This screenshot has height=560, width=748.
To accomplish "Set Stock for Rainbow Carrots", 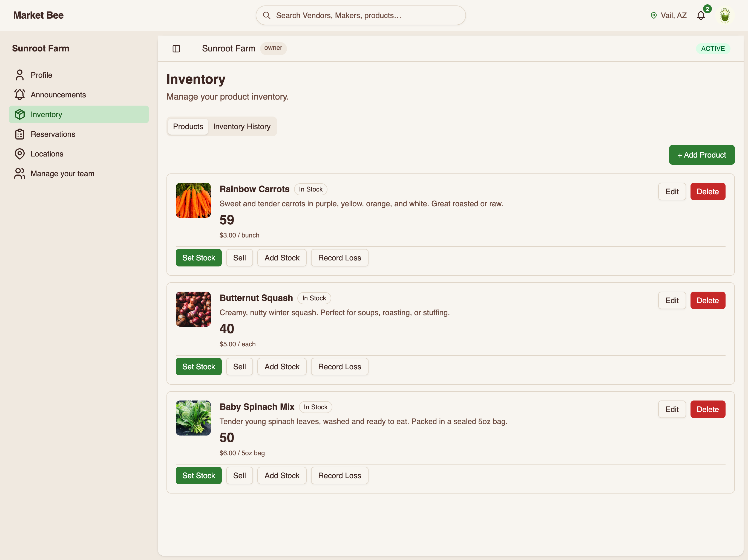I will tap(198, 258).
